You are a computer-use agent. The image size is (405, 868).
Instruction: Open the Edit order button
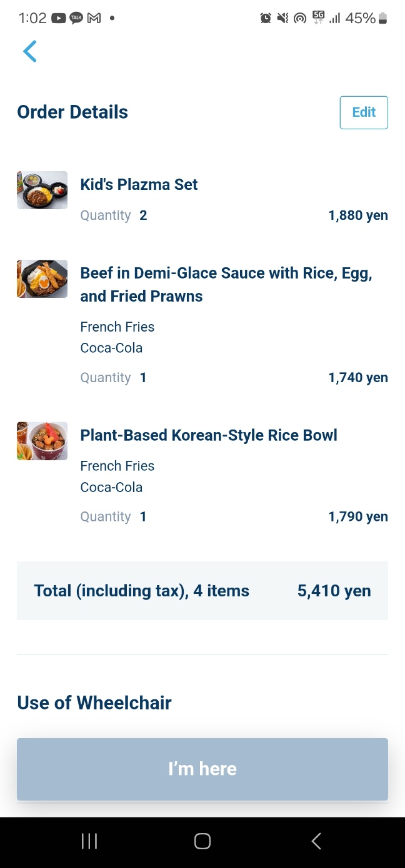(364, 112)
